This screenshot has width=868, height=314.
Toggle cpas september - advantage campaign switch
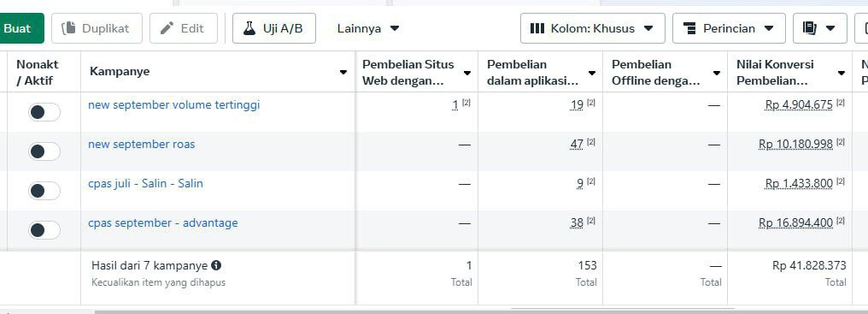[44, 229]
